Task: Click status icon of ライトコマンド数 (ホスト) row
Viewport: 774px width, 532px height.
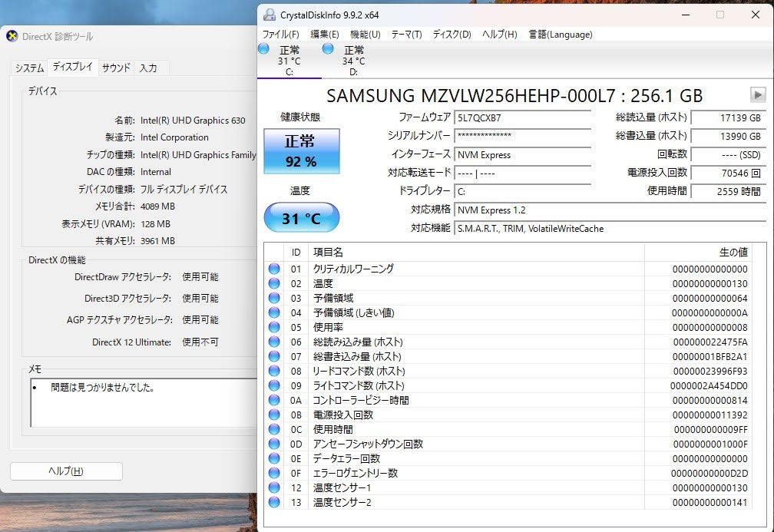Action: (x=274, y=385)
